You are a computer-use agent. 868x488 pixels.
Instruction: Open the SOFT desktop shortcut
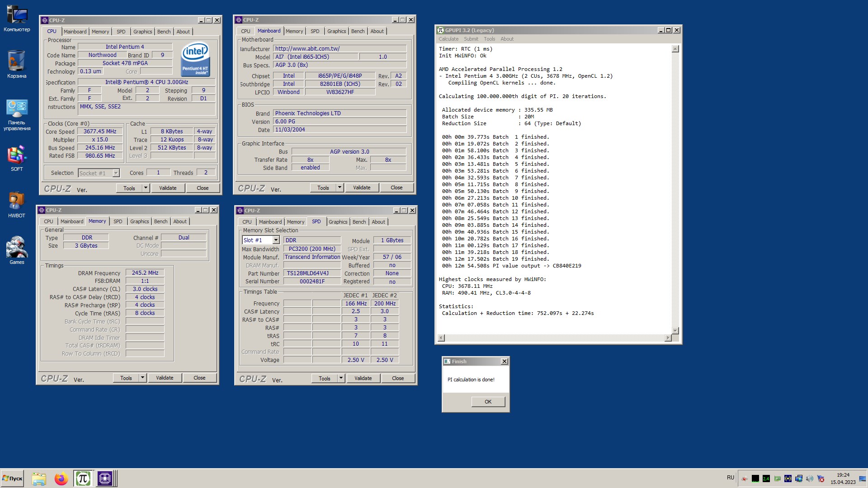[x=17, y=159]
